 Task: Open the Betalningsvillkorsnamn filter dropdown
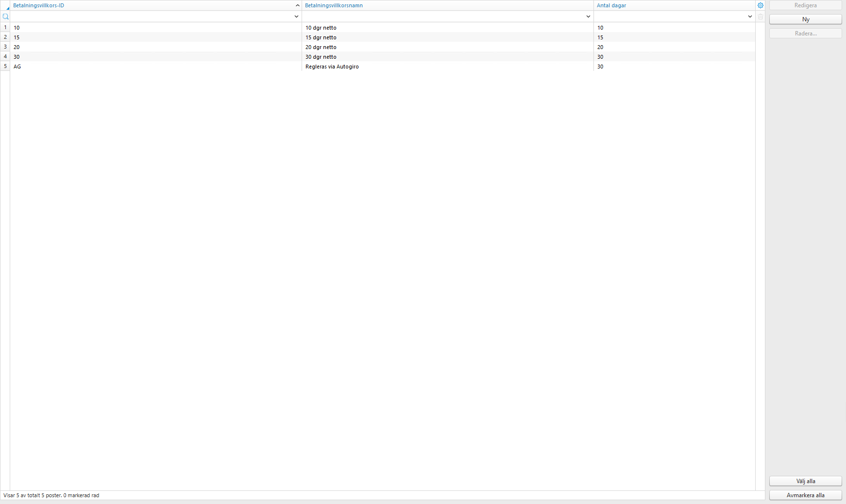coord(588,16)
